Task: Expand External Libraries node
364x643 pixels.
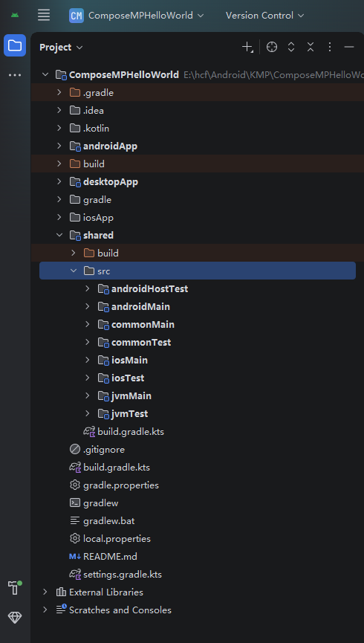Action: tap(45, 592)
